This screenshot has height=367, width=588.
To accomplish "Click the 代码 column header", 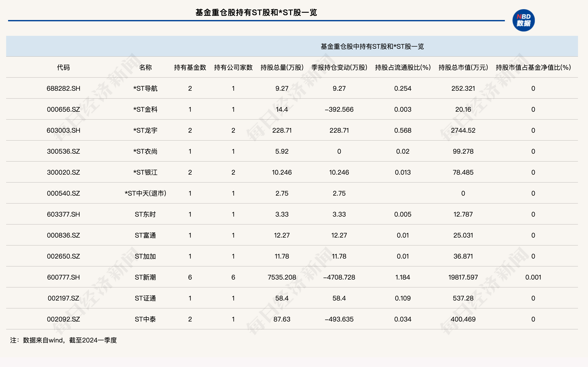I will coord(63,67).
